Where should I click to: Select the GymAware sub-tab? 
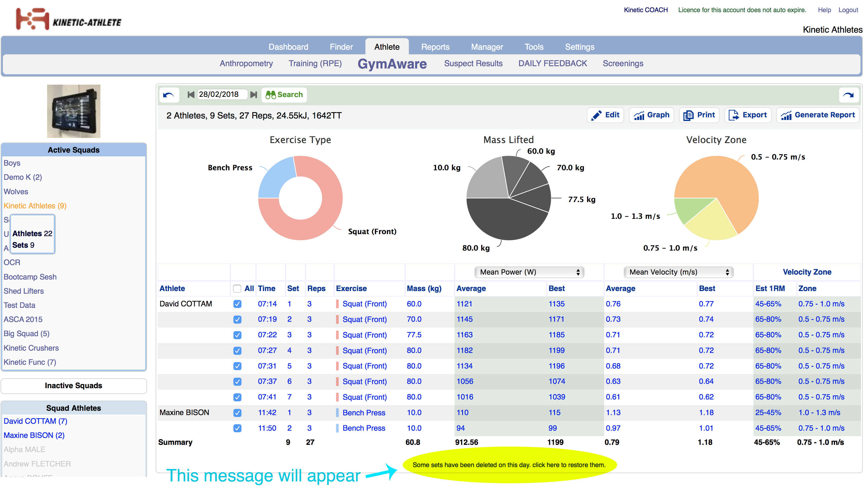pos(392,64)
